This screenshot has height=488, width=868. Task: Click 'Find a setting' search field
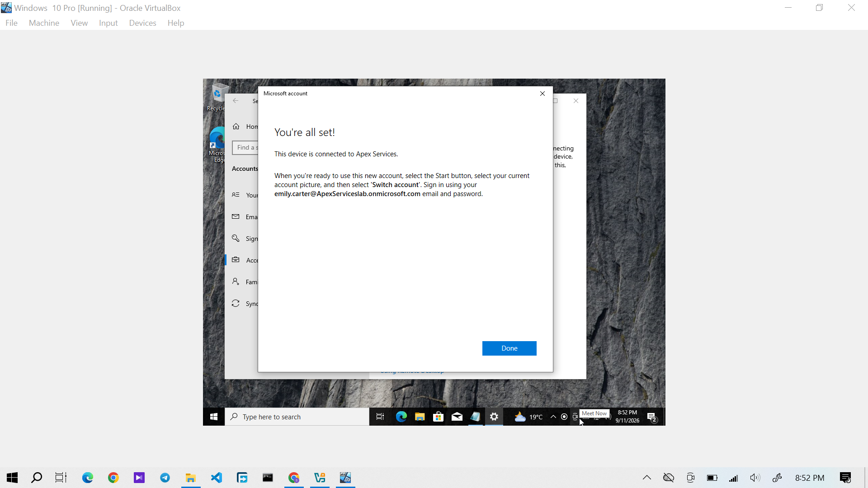pyautogui.click(x=245, y=147)
